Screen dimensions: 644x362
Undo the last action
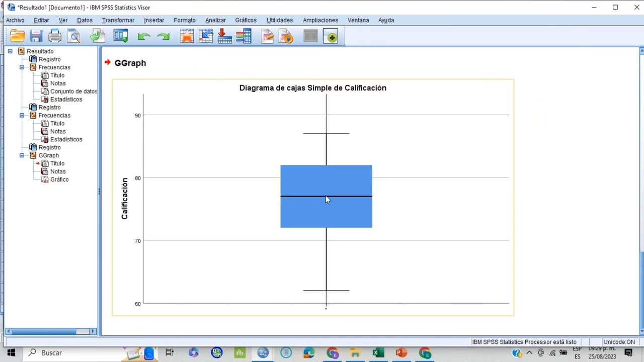pos(144,36)
